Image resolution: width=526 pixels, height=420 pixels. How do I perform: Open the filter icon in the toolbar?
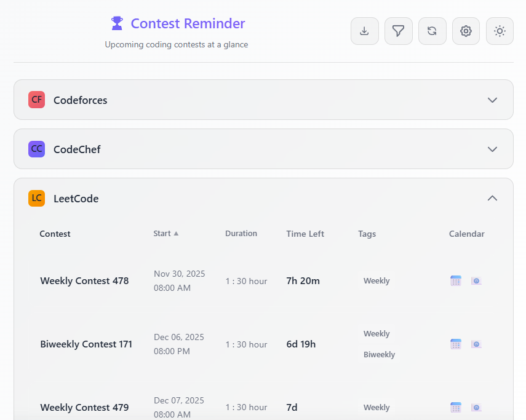point(398,31)
